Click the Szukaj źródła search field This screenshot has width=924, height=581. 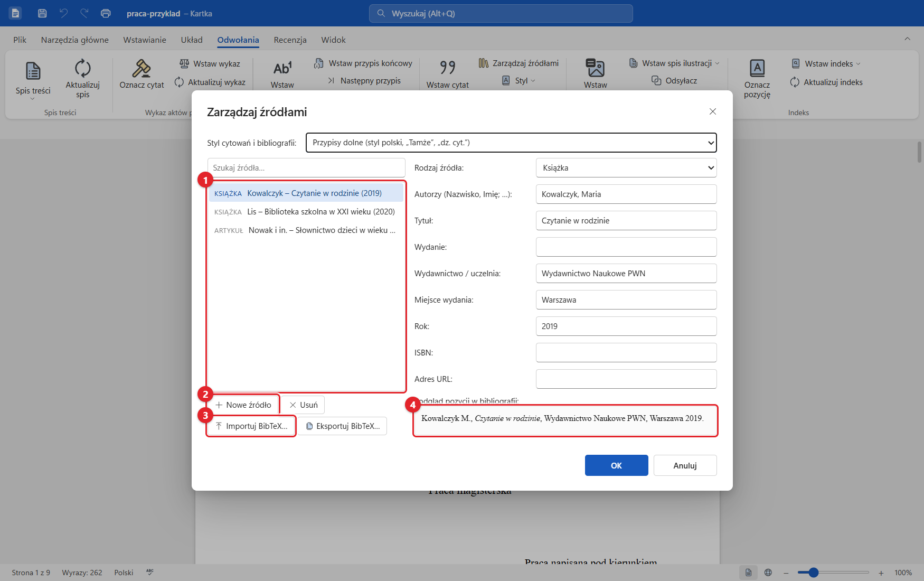pos(306,168)
